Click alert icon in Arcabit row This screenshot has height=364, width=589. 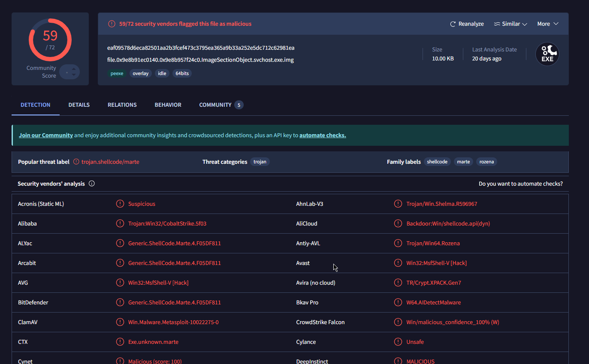120,263
